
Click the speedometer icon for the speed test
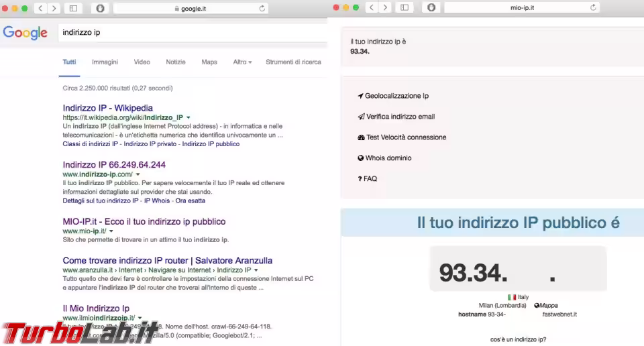pos(361,137)
